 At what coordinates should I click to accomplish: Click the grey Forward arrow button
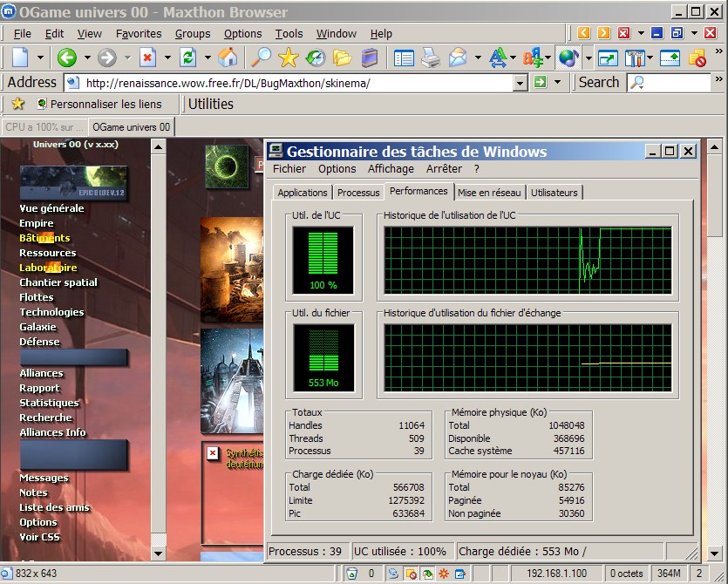[x=107, y=58]
